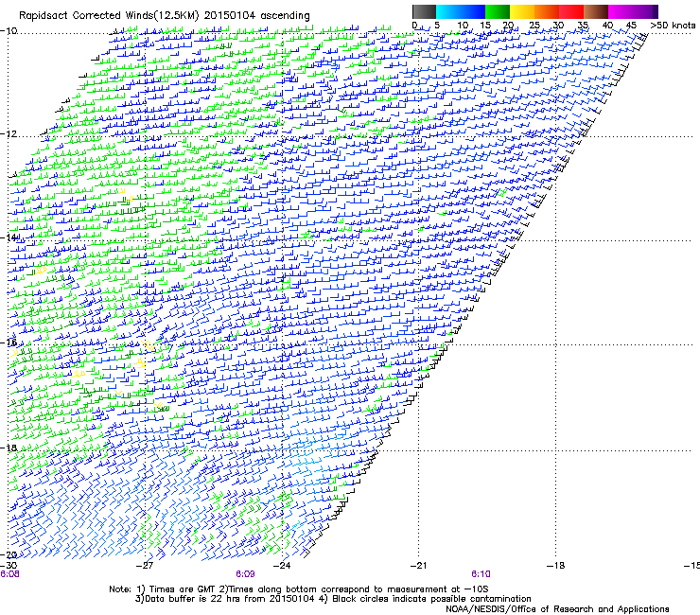Click the dark purple >50 knots swatch
Image resolution: width=700 pixels, height=615 pixels.
point(656,11)
